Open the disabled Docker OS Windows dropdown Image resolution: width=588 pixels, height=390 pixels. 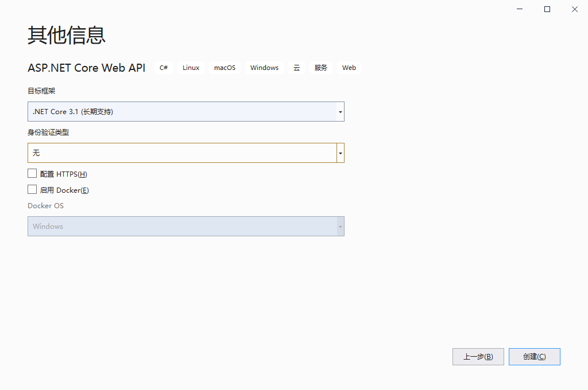pos(185,227)
